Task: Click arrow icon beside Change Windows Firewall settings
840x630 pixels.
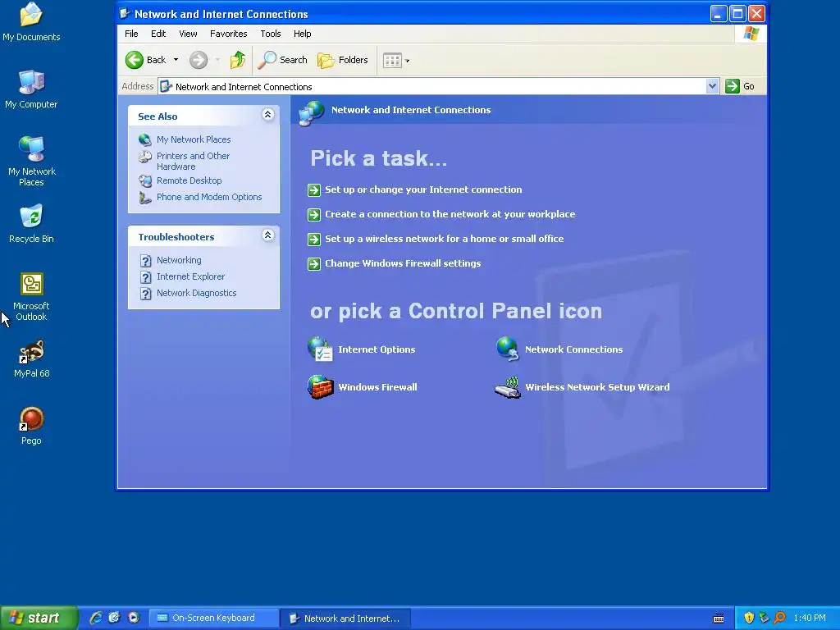Action: coord(314,264)
